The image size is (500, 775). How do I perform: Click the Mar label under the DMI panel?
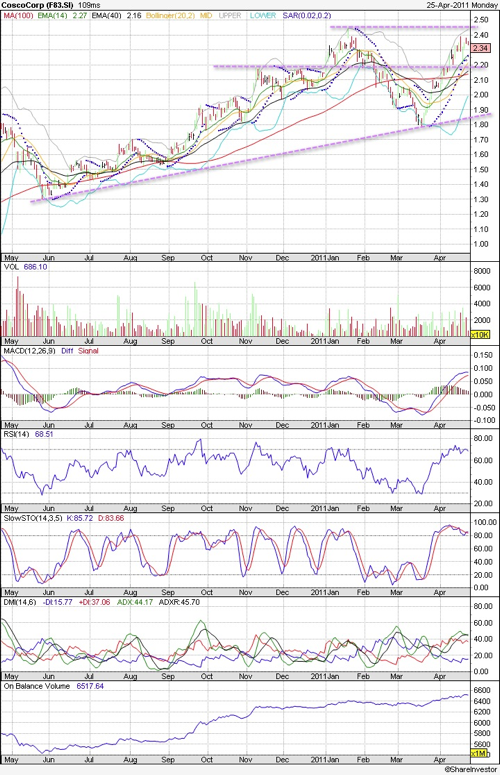click(396, 677)
